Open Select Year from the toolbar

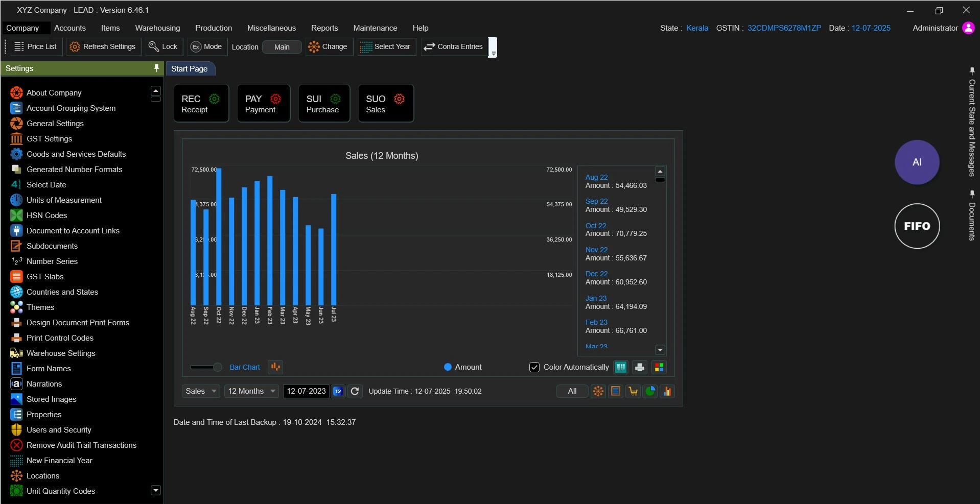coord(386,46)
